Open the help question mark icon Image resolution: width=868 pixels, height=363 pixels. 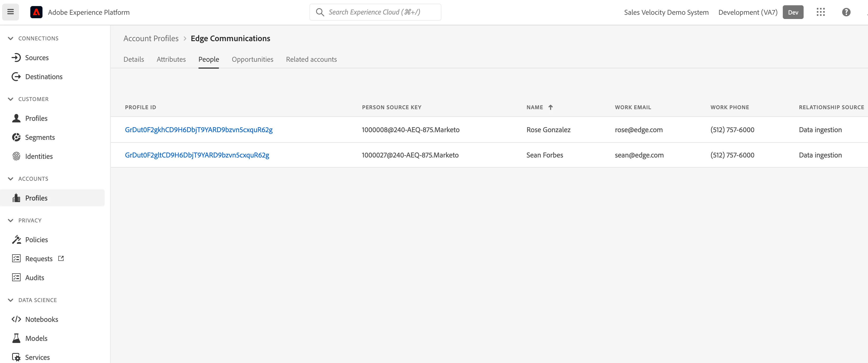pyautogui.click(x=846, y=12)
